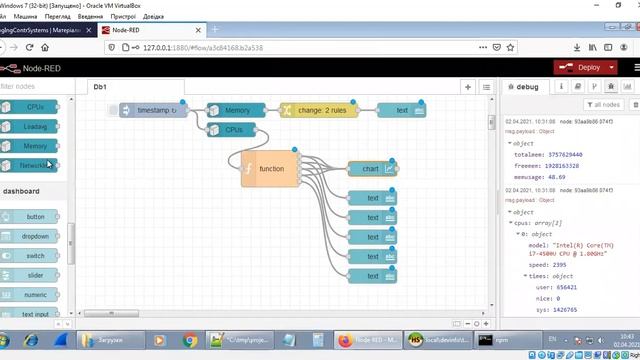This screenshot has width=640, height=360.
Task: Bookmark this page with star icon
Action: (x=510, y=47)
